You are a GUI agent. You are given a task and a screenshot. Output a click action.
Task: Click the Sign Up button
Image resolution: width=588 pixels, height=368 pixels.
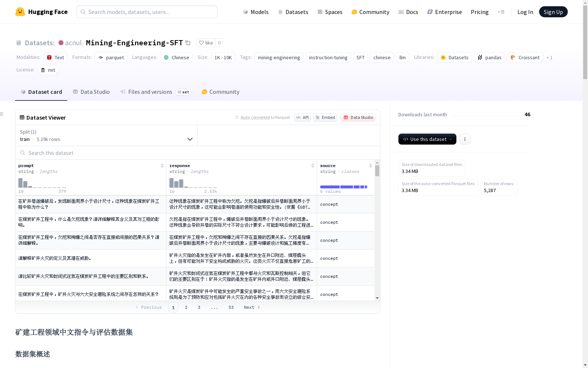tap(553, 12)
